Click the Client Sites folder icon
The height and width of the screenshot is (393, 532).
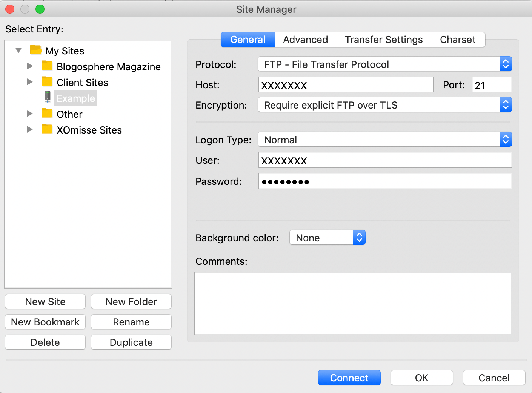point(47,81)
